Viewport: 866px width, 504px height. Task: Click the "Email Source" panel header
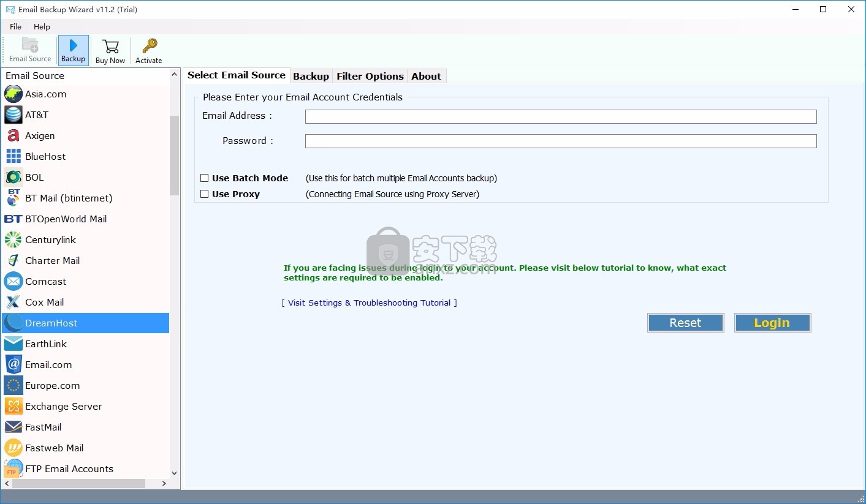(35, 76)
